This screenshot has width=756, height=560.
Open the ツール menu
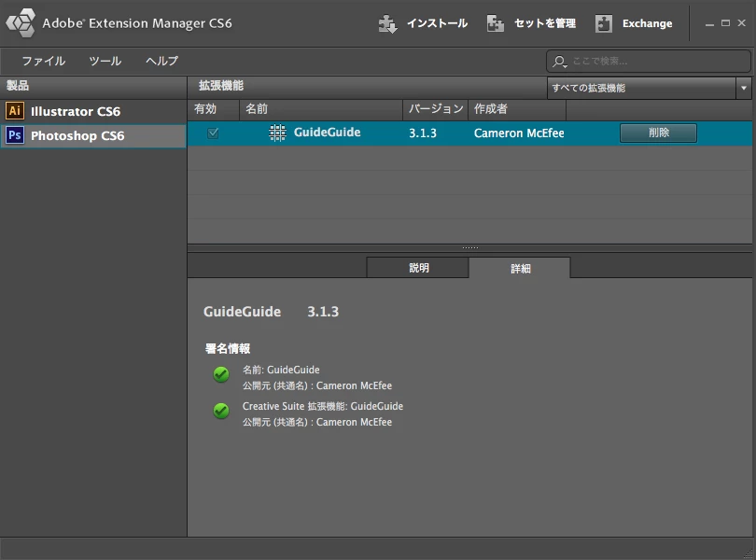click(105, 61)
